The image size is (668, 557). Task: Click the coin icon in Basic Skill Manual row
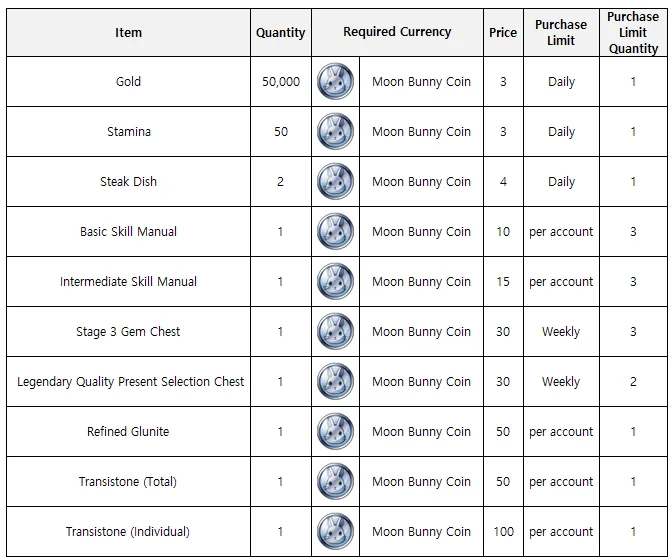tap(336, 232)
